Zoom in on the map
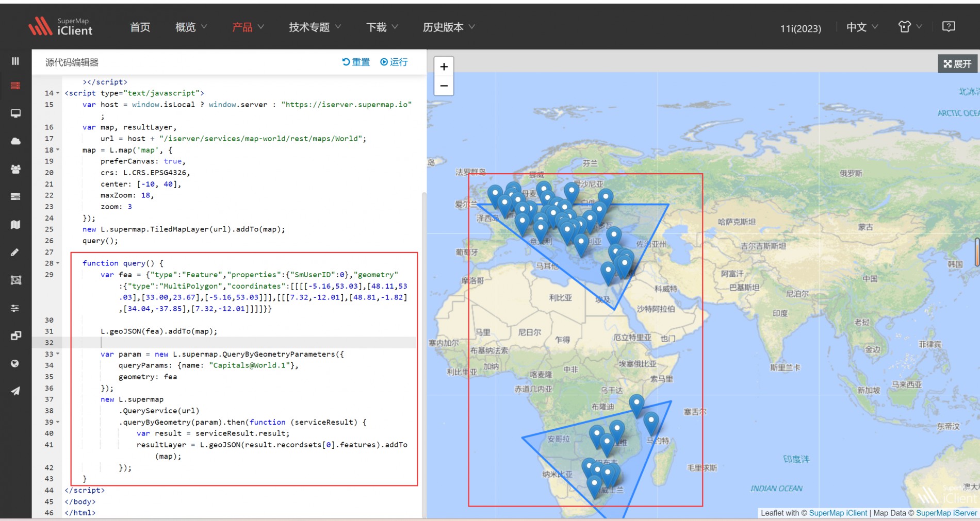Screen dimensions: 980x521 pos(444,66)
